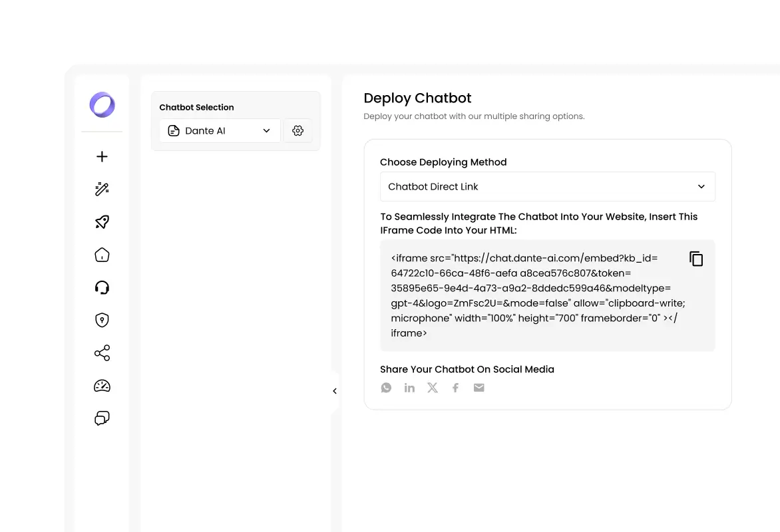
Task: Open the magic wand icon in sidebar
Action: (x=102, y=189)
